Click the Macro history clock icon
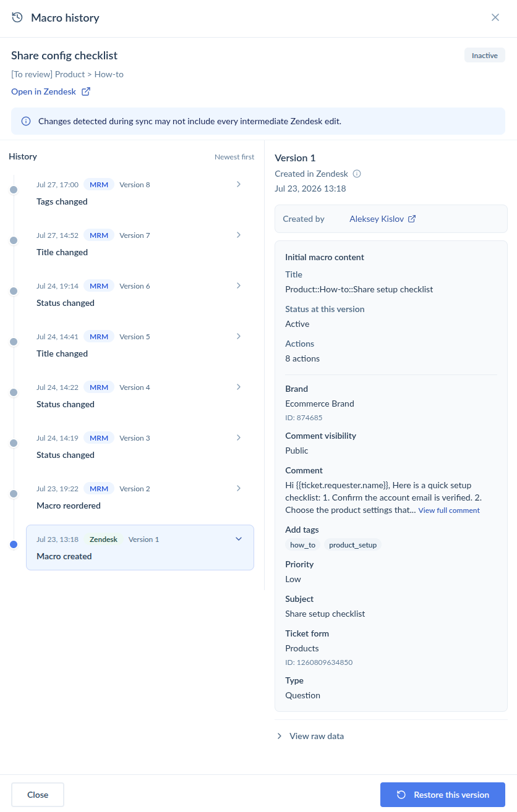This screenshot has width=517, height=812. [17, 17]
